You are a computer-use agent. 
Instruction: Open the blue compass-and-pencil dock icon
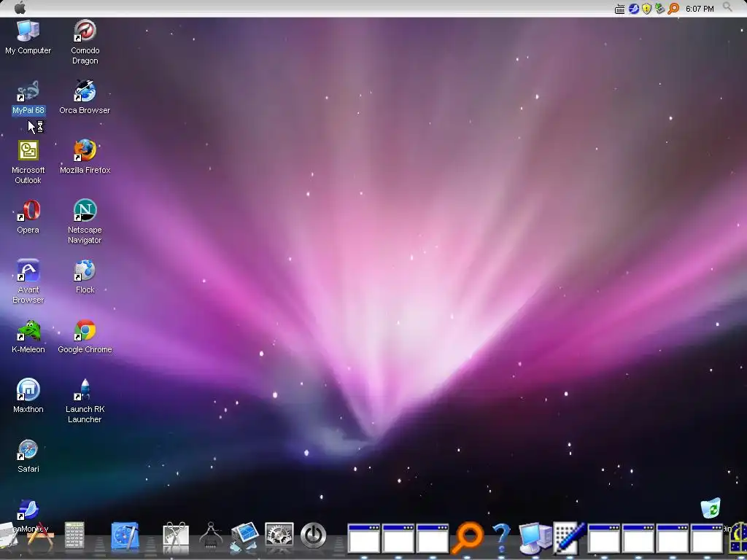(x=125, y=536)
